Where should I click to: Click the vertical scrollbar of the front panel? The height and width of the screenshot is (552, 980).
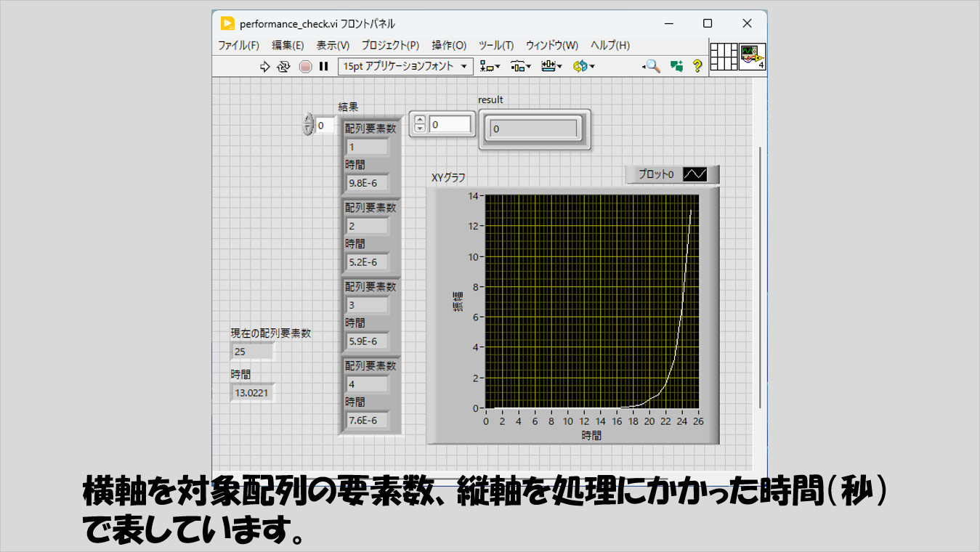coord(761,276)
